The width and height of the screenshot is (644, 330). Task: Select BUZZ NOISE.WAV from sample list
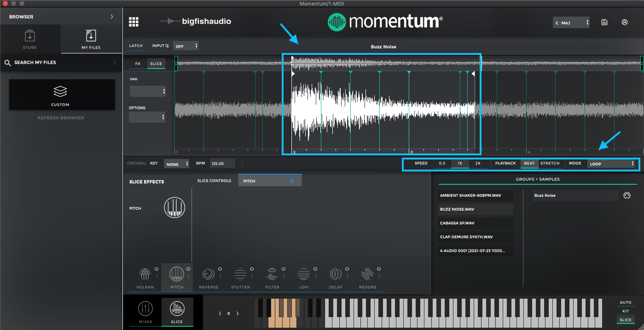[475, 209]
